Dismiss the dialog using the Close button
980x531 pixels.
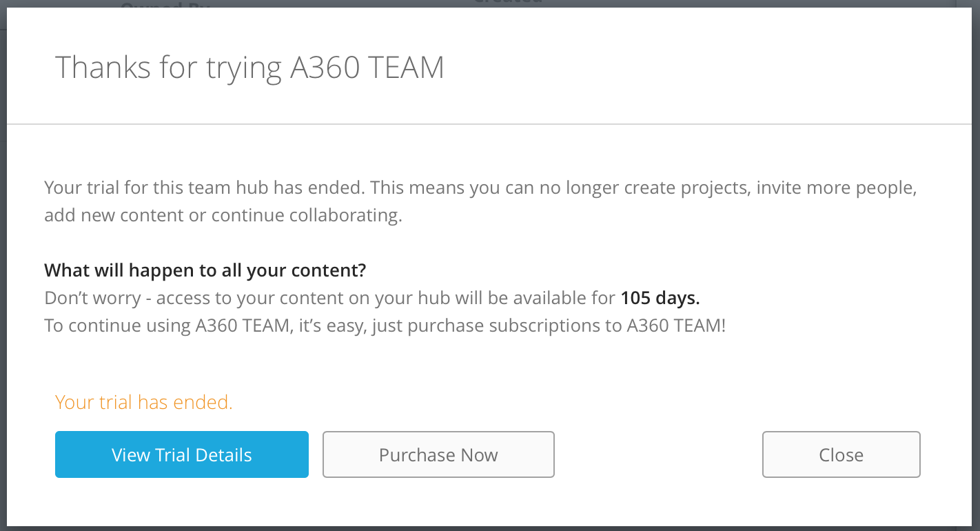point(841,454)
